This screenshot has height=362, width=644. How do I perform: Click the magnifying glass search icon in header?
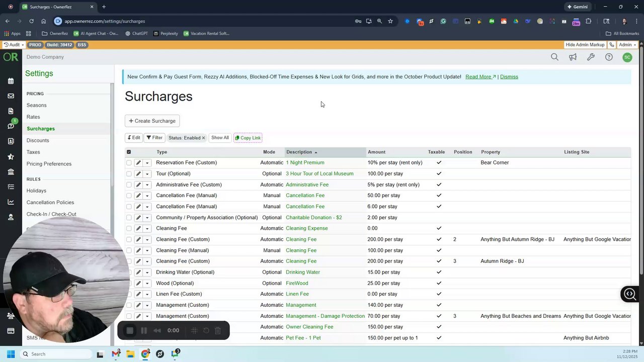coord(554,57)
